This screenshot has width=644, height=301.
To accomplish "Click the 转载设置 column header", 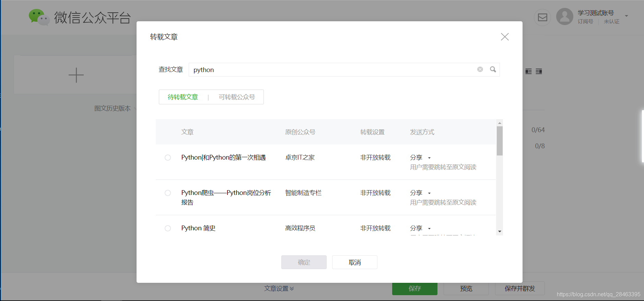I will [372, 132].
